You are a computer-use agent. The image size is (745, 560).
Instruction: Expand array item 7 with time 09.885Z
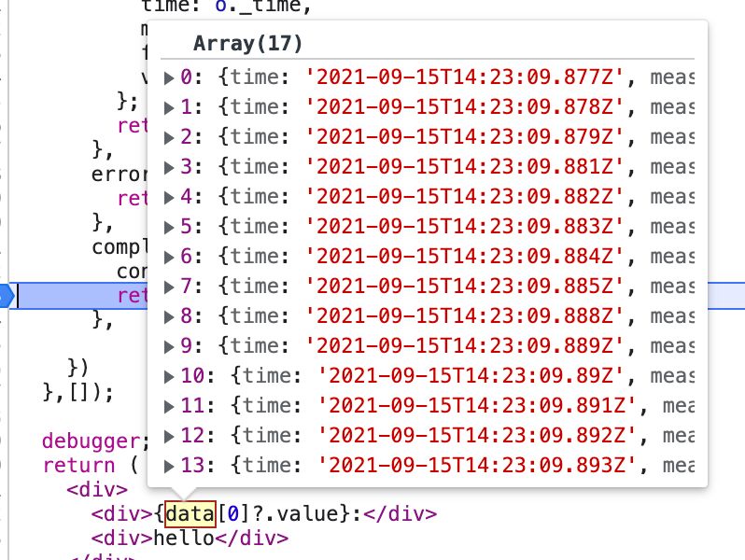(x=169, y=287)
